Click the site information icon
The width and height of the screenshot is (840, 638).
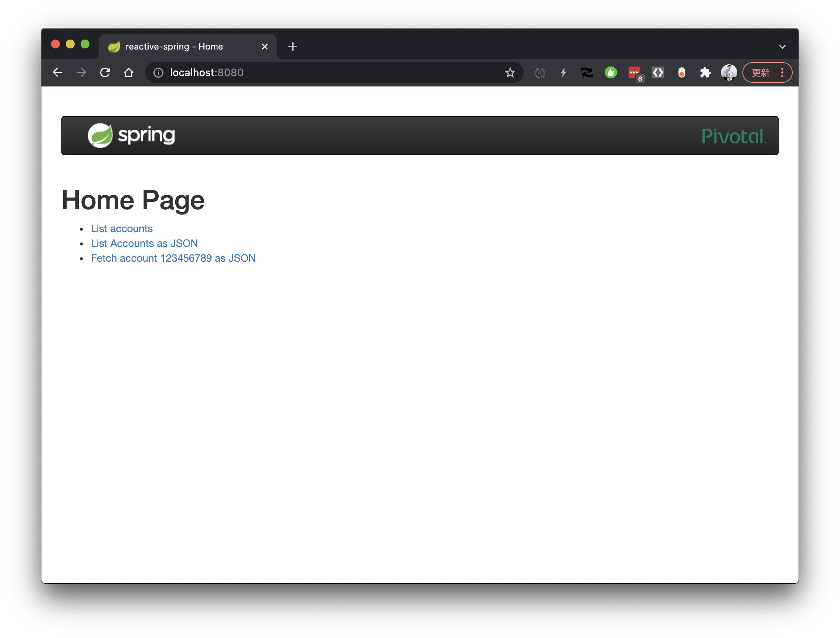click(x=158, y=72)
